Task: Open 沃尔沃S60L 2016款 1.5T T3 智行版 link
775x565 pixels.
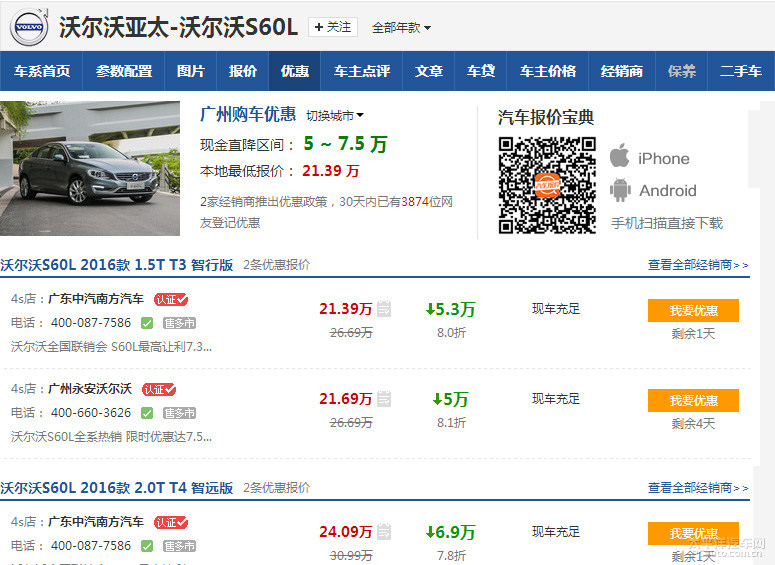Action: tap(117, 265)
